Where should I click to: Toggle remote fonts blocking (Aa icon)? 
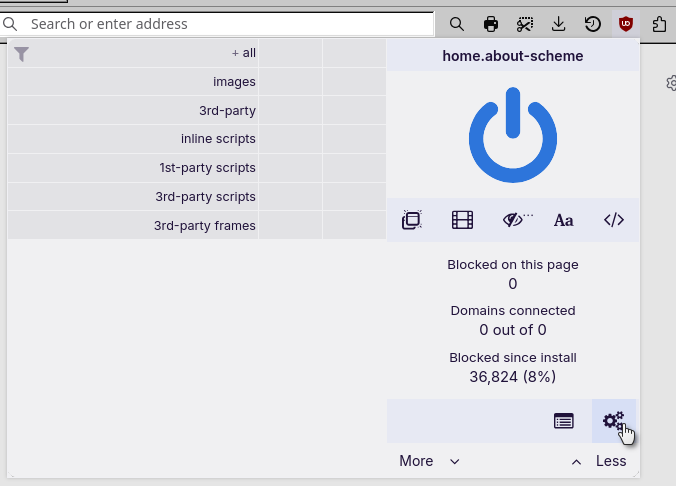point(564,220)
